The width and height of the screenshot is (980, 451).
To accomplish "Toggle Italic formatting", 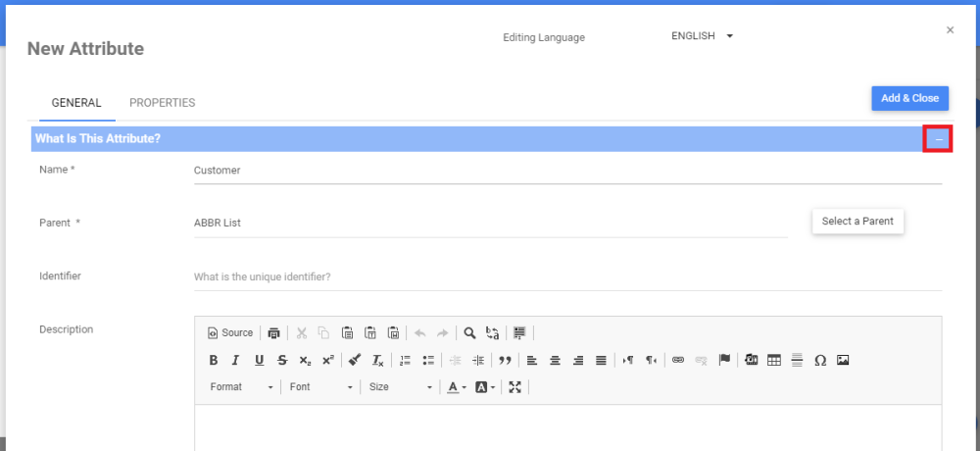I will [x=235, y=360].
